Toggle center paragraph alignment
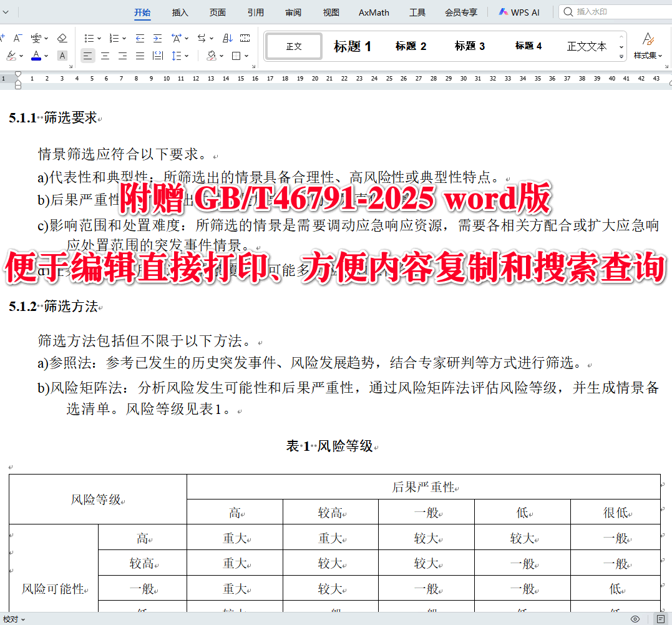The image size is (672, 625). pos(105,56)
